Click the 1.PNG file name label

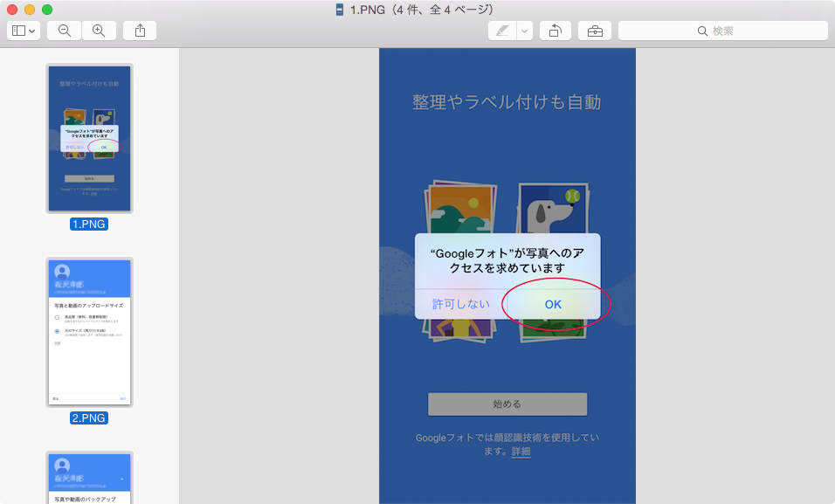pyautogui.click(x=89, y=224)
